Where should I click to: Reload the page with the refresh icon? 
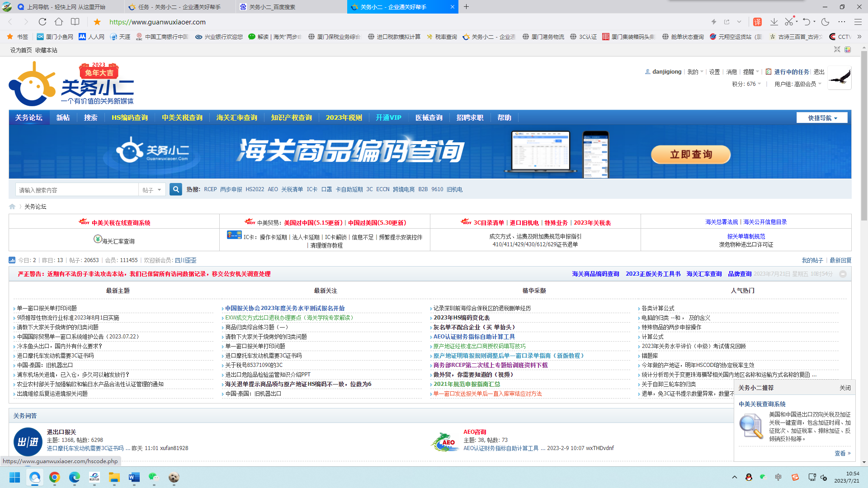42,22
